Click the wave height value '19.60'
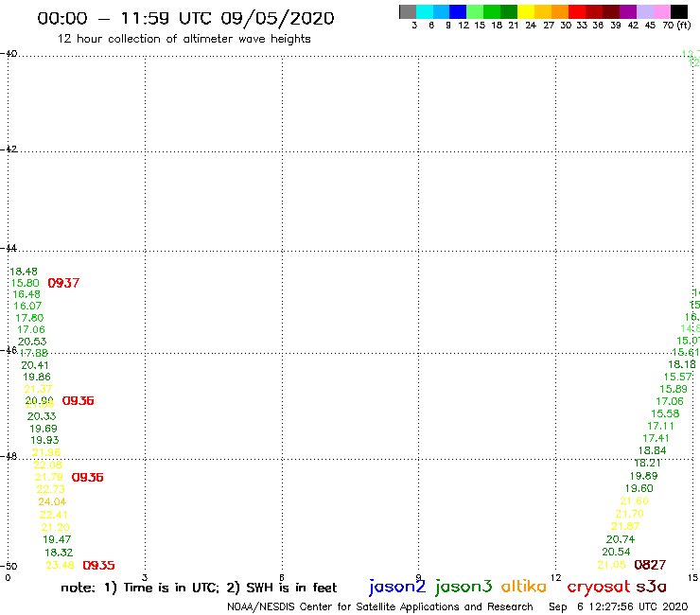This screenshot has width=700, height=615. 639,488
